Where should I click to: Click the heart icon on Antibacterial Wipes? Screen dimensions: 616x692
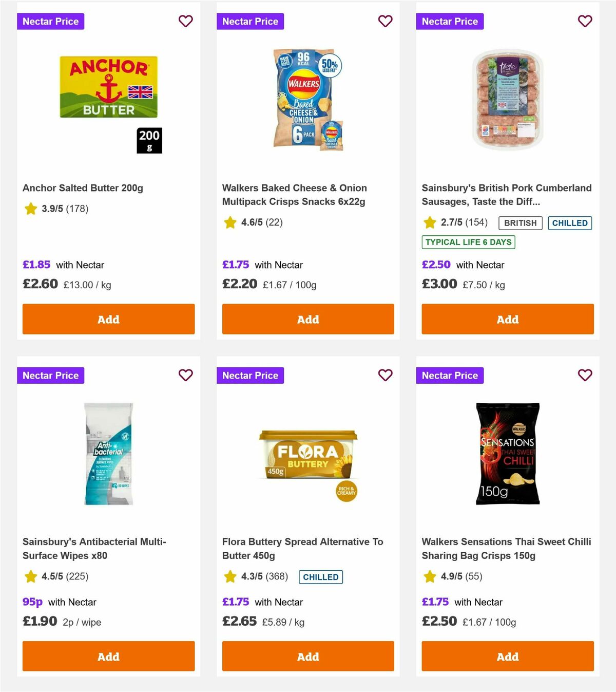[x=185, y=375]
